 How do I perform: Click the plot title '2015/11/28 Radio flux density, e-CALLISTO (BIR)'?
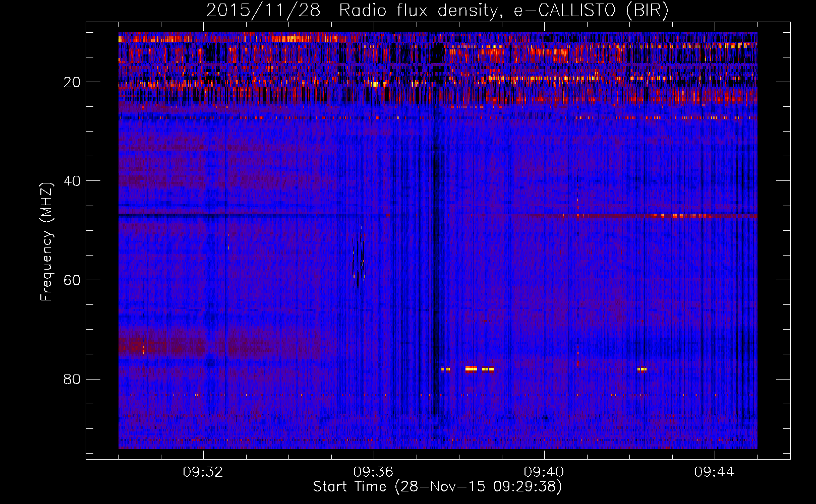[x=437, y=11]
